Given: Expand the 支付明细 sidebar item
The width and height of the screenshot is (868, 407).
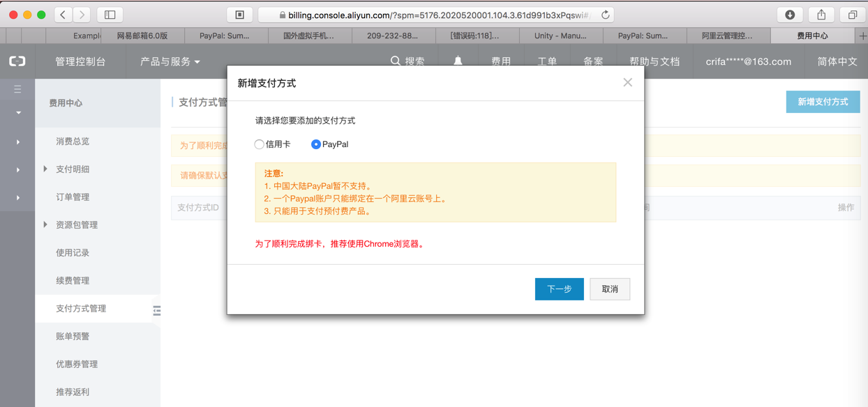Looking at the screenshot, I should pyautogui.click(x=46, y=169).
